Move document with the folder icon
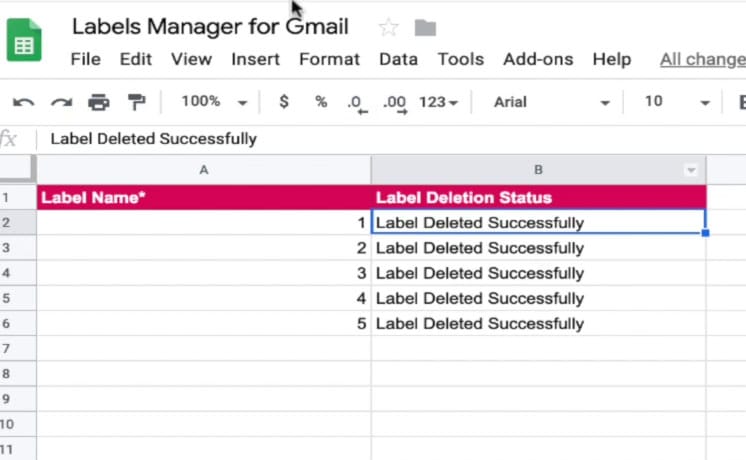Viewport: 746px width, 460px height. (x=425, y=28)
